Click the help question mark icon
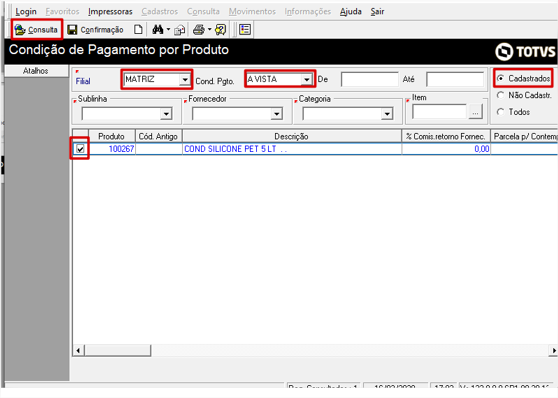Image resolution: width=558 pixels, height=398 pixels. (221, 30)
